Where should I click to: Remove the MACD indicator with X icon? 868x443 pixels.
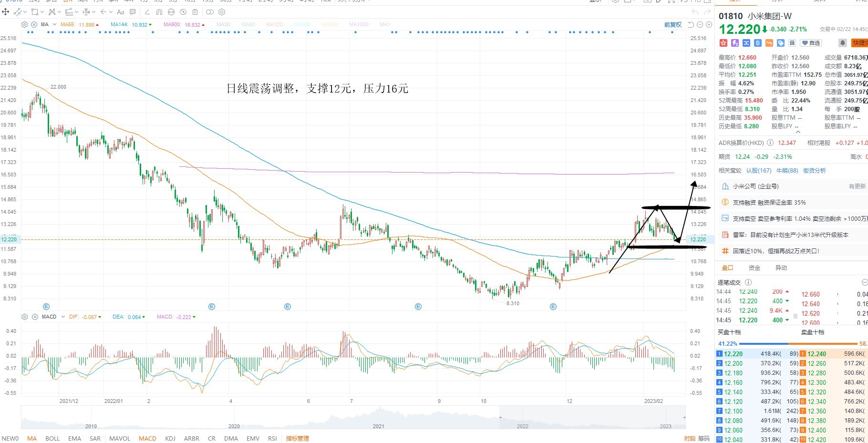pyautogui.click(x=35, y=317)
